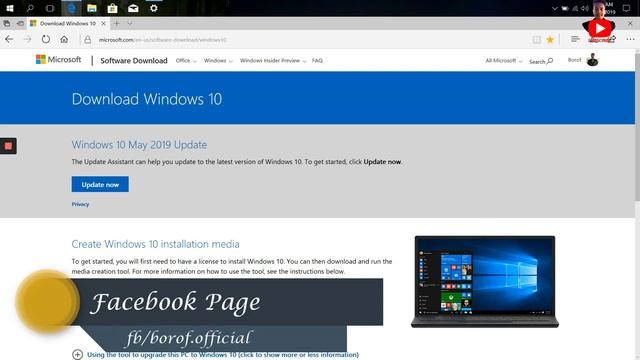Show hidden system tray icons
Screen dimensions: 640x360
(x=554, y=8)
